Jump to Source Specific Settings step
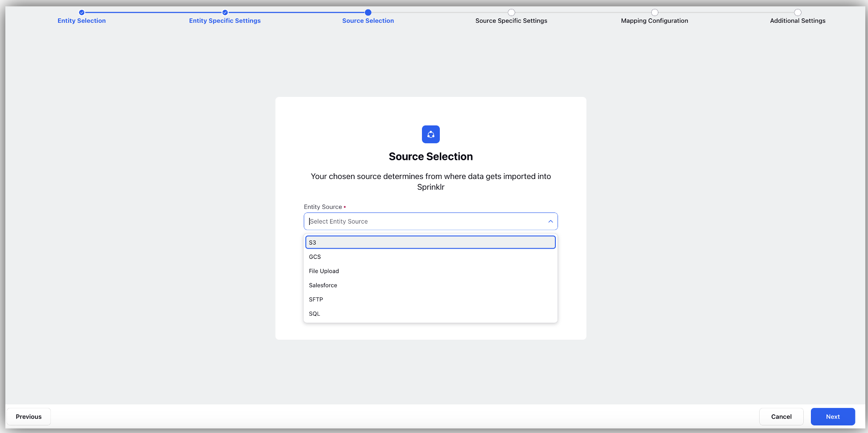Image resolution: width=868 pixels, height=433 pixels. (x=511, y=21)
